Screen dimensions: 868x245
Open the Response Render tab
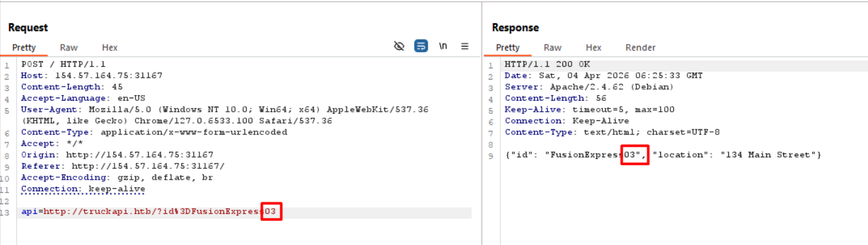(x=640, y=47)
